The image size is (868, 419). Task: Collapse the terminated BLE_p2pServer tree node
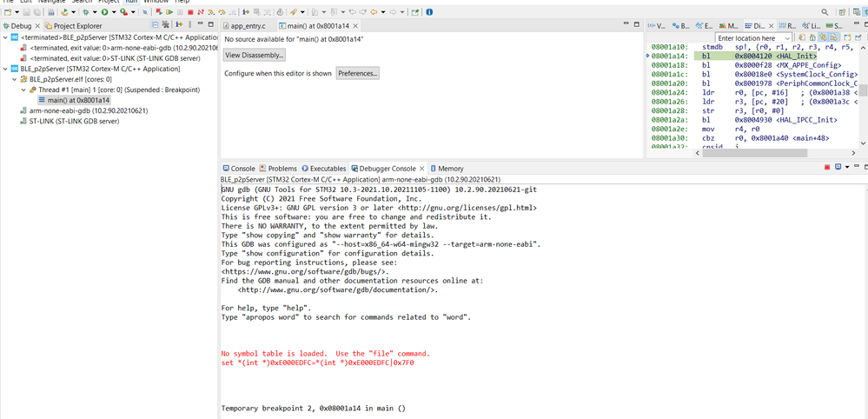point(5,37)
